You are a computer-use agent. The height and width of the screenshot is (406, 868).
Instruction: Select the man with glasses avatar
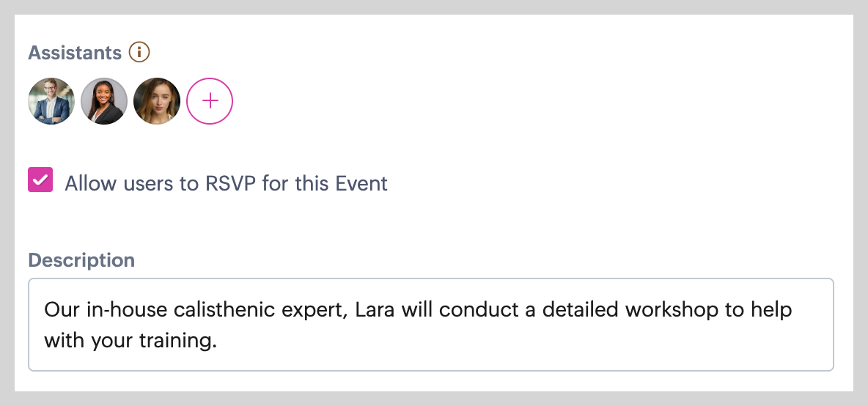(51, 101)
